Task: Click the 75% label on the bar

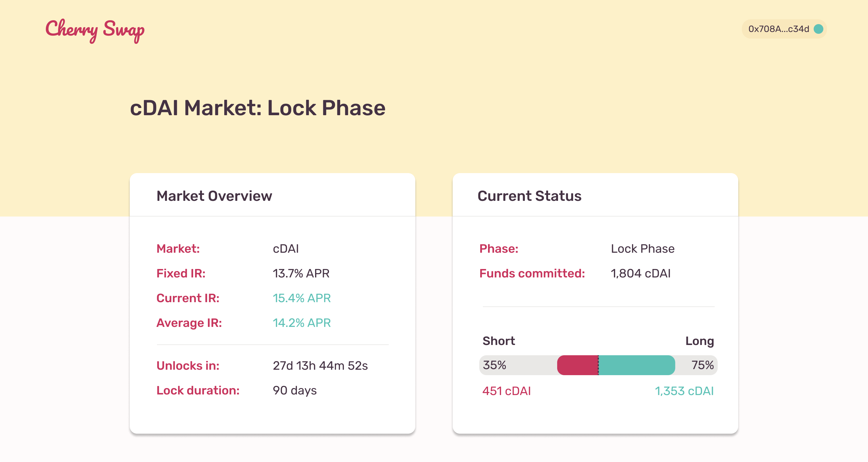Action: [702, 365]
